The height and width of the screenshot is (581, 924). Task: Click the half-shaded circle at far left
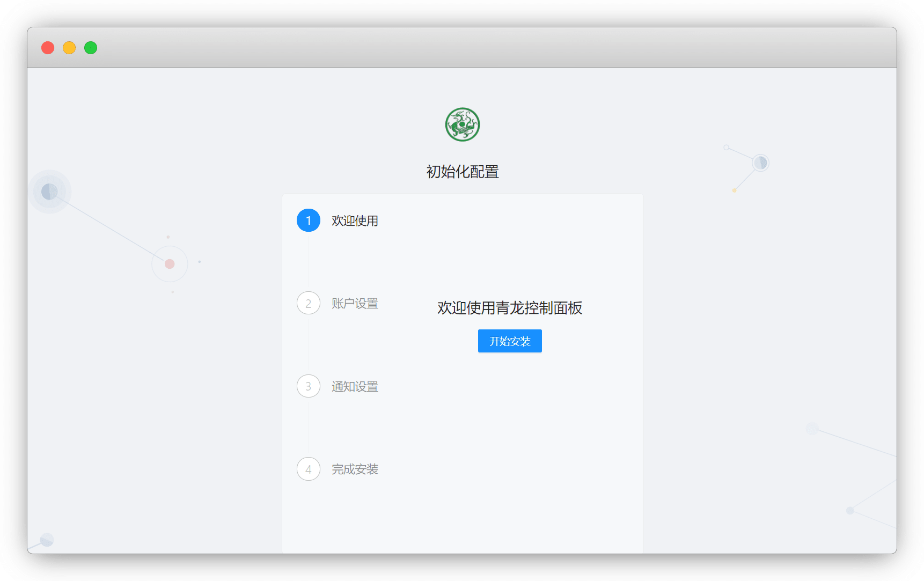49,192
